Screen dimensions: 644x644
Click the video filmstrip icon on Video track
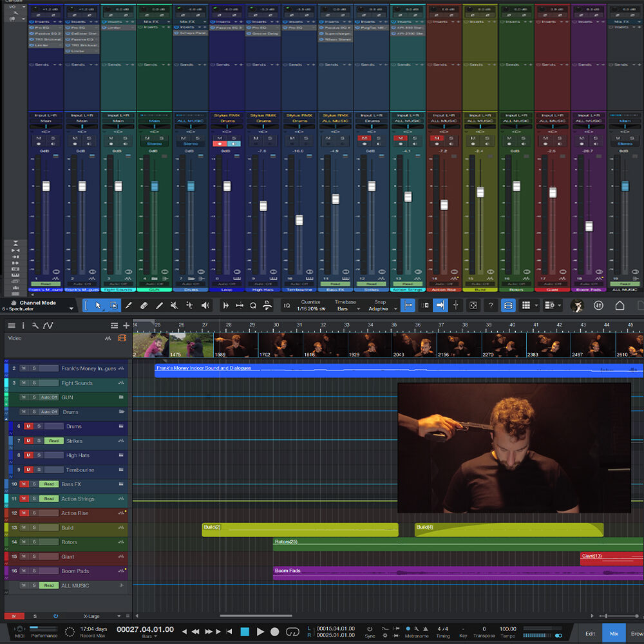click(122, 338)
